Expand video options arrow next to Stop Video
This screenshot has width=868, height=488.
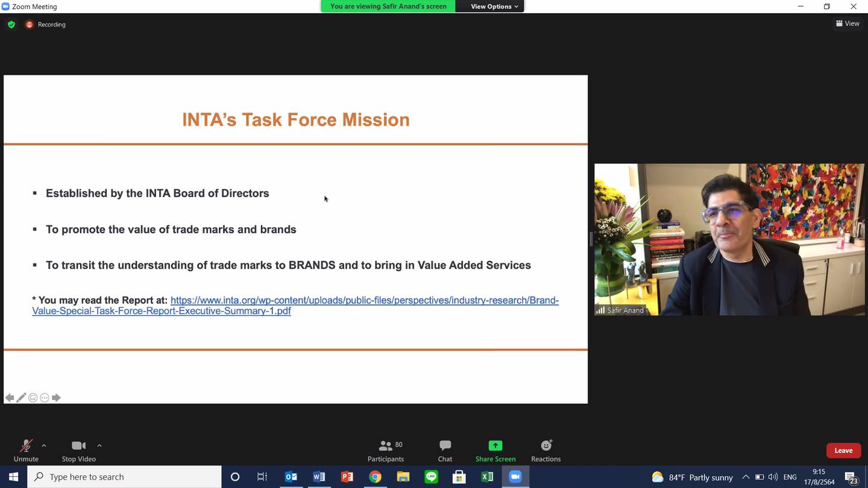coord(99,446)
